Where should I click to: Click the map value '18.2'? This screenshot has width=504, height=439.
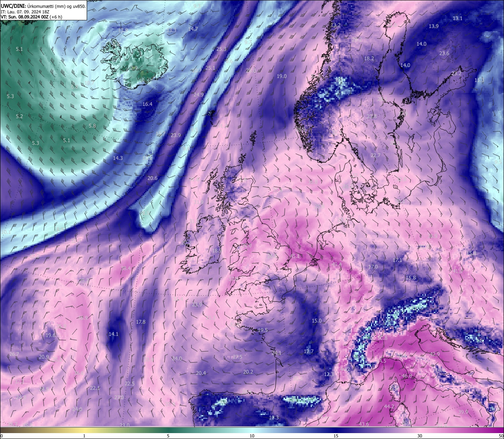(x=369, y=59)
